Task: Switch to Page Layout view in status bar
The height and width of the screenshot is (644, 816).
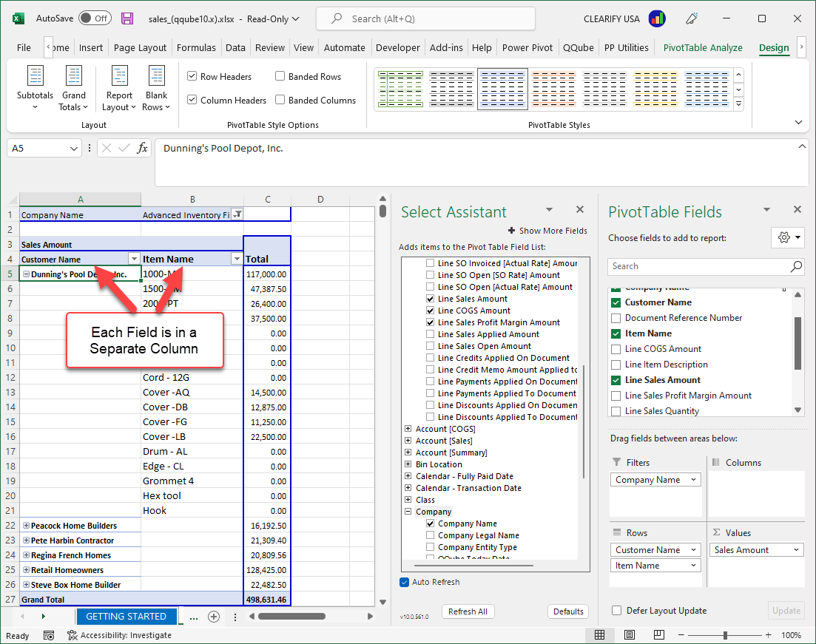Action: (x=629, y=634)
